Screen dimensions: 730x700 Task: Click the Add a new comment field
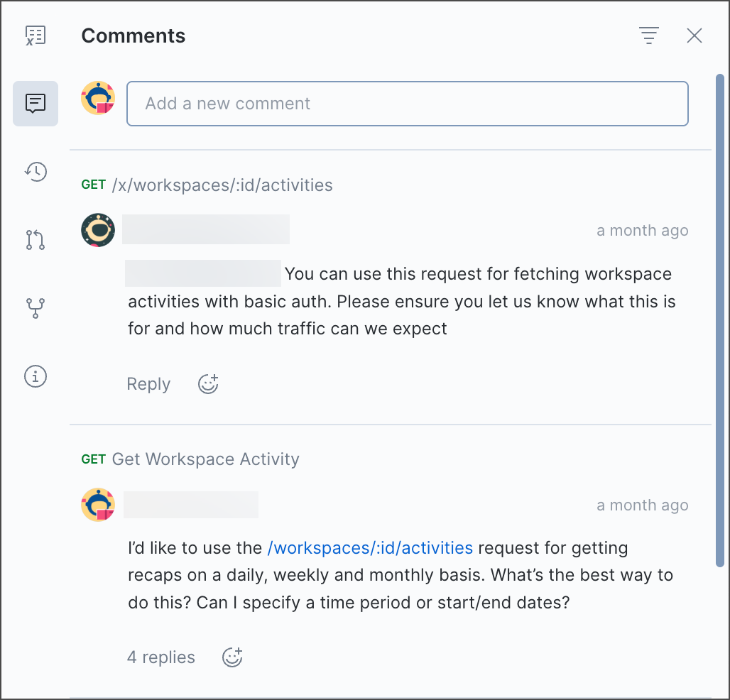pyautogui.click(x=407, y=104)
